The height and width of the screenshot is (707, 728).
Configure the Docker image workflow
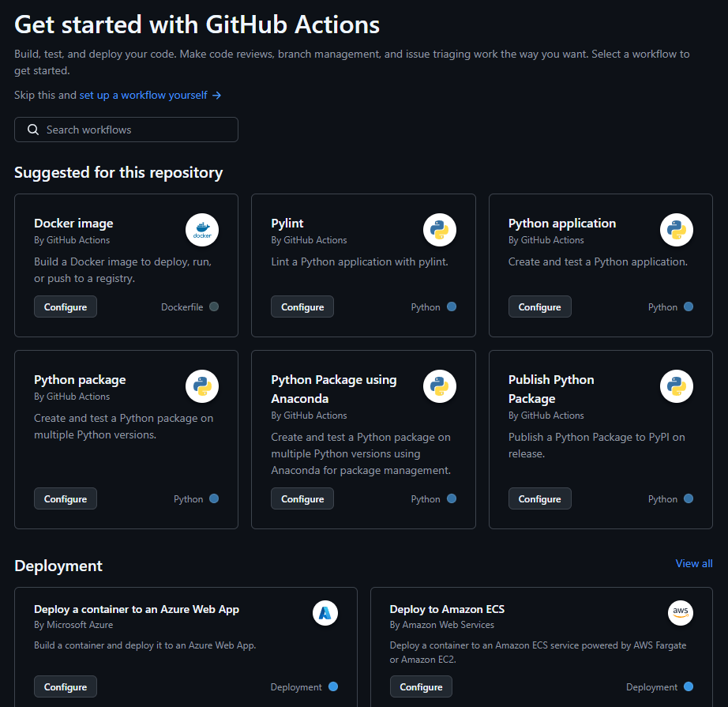pos(66,306)
